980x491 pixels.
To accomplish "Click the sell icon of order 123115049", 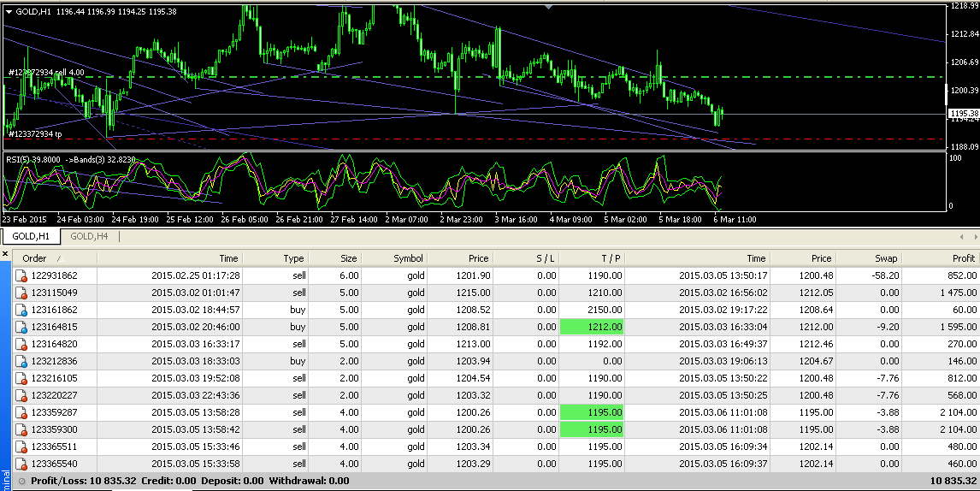I will point(21,293).
